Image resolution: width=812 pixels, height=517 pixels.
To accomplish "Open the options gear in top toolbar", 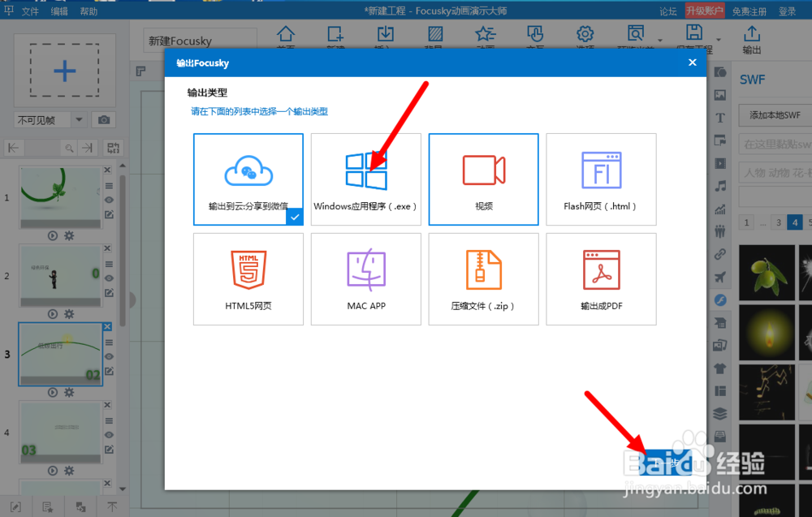I will point(585,34).
